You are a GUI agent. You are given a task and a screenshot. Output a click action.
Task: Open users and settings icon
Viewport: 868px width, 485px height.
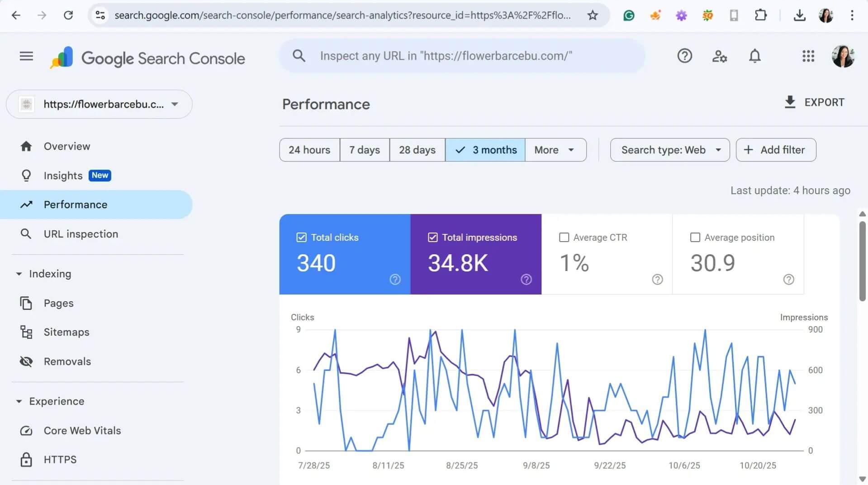719,56
